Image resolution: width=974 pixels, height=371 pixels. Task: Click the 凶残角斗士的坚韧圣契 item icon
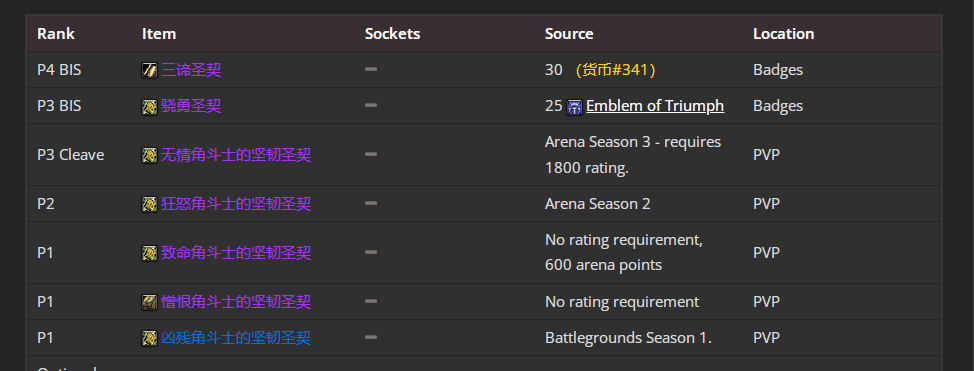(x=149, y=339)
